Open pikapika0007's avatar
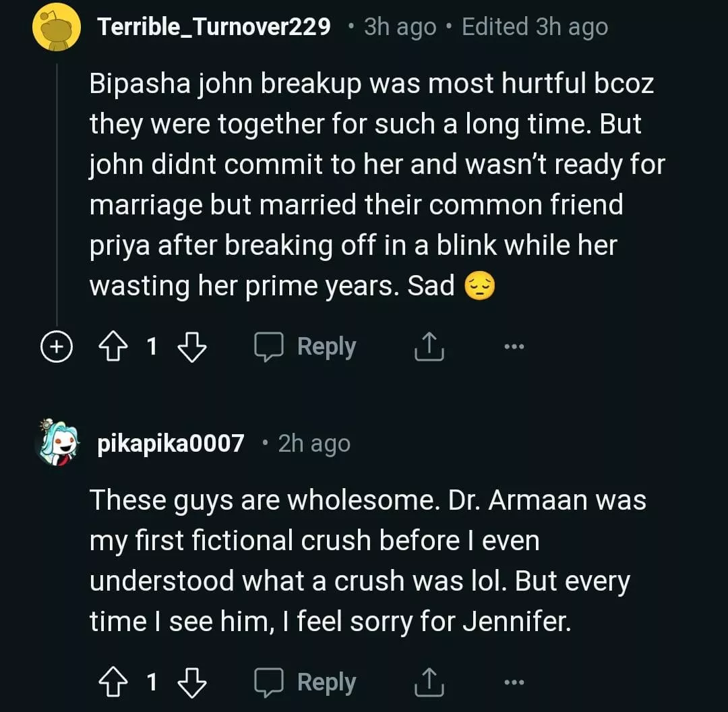 tap(57, 444)
